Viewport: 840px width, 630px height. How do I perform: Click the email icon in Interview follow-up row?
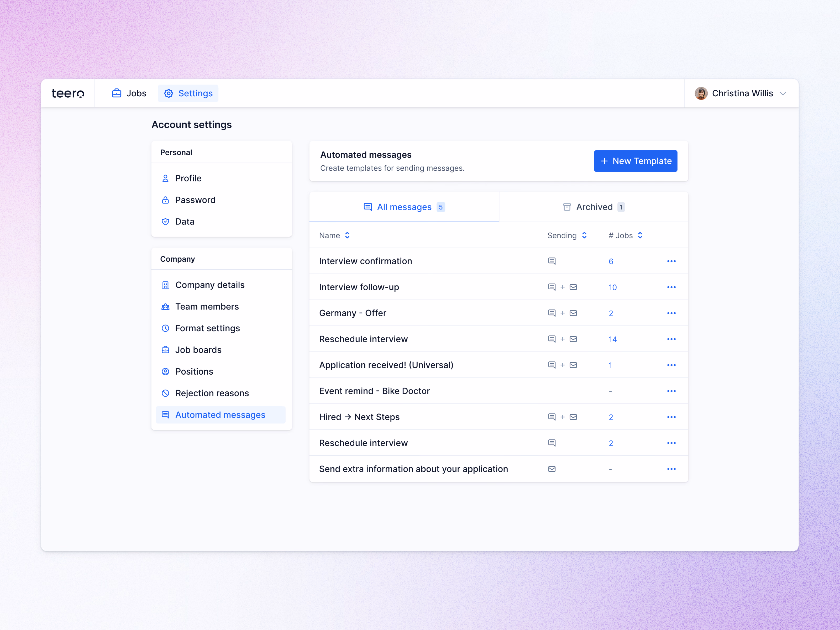(573, 287)
